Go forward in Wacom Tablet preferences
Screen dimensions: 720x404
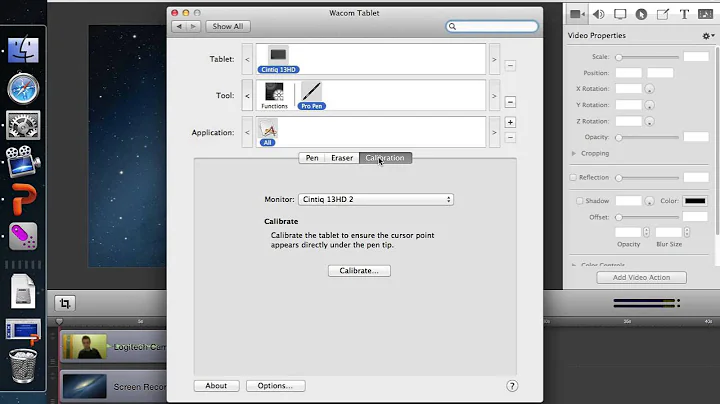[x=193, y=27]
